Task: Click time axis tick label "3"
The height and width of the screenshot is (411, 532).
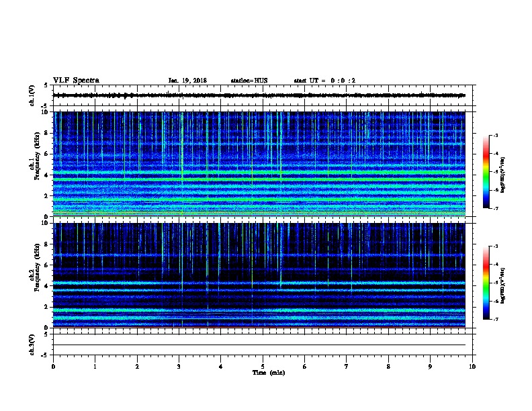Action: point(179,367)
